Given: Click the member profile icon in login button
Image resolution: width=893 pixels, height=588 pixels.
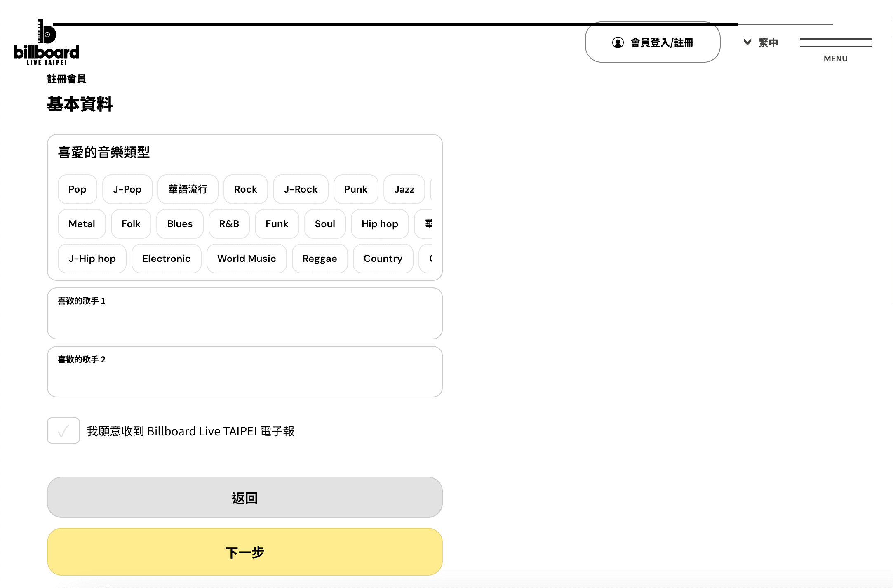Looking at the screenshot, I should coord(618,42).
